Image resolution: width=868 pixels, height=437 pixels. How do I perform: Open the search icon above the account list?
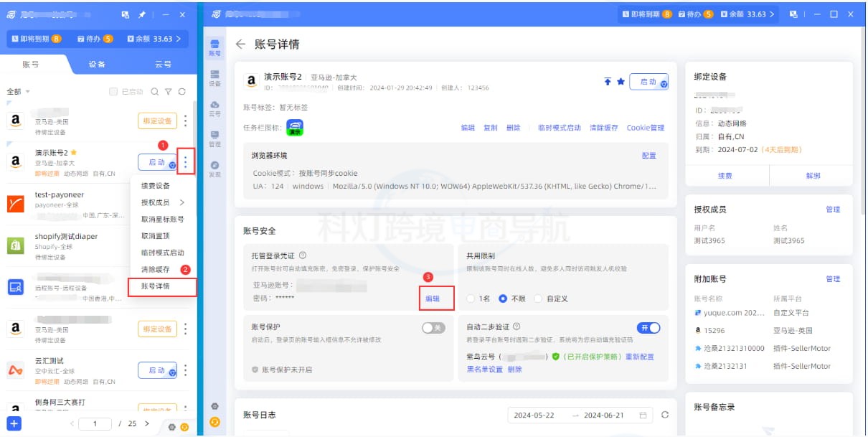156,92
